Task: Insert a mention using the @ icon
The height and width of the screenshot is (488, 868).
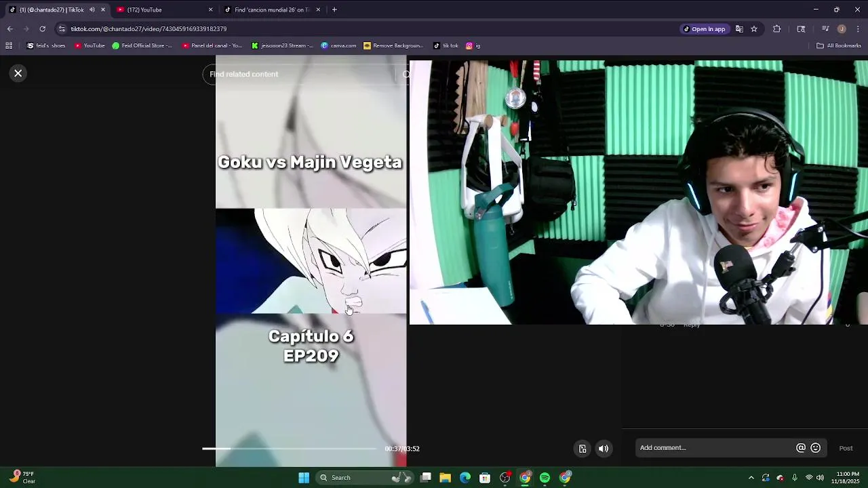Action: [x=801, y=448]
